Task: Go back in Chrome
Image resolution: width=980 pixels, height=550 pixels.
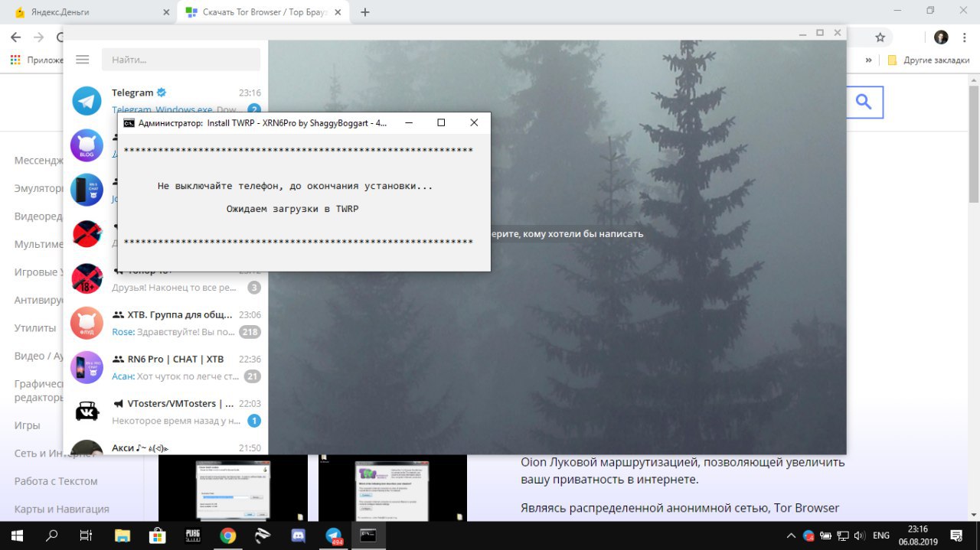Action: pos(15,37)
